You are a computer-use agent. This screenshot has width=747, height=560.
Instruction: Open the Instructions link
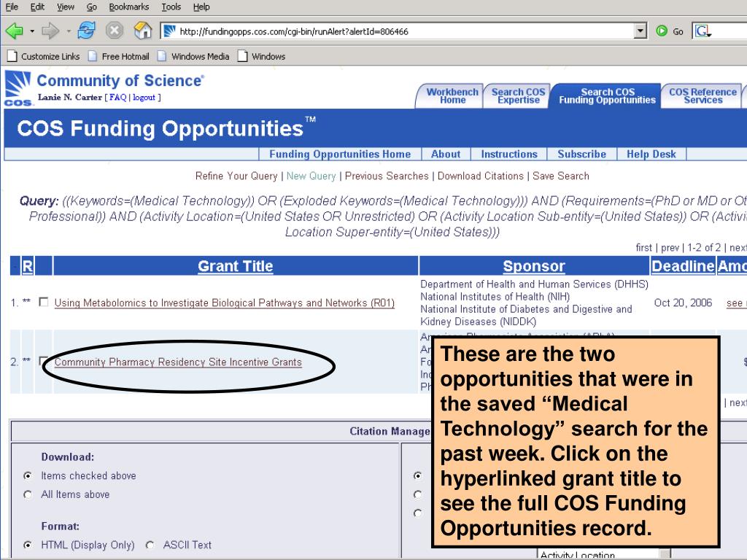tap(508, 155)
